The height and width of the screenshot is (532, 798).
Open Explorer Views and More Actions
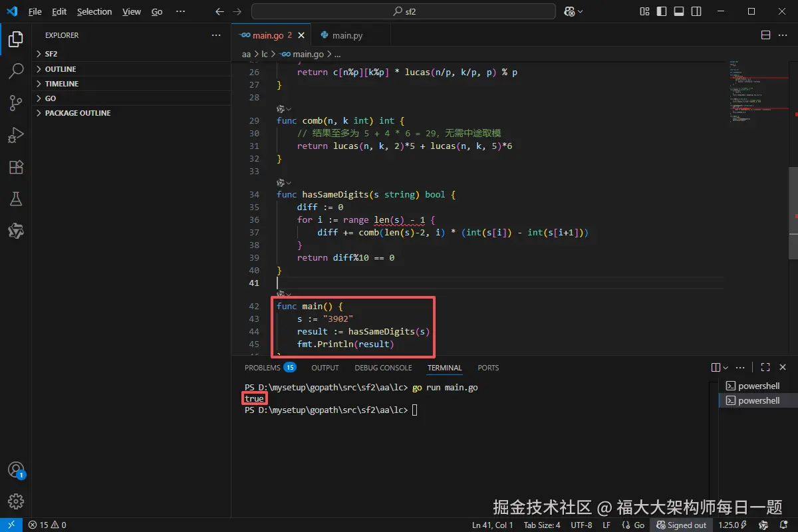[x=216, y=35]
